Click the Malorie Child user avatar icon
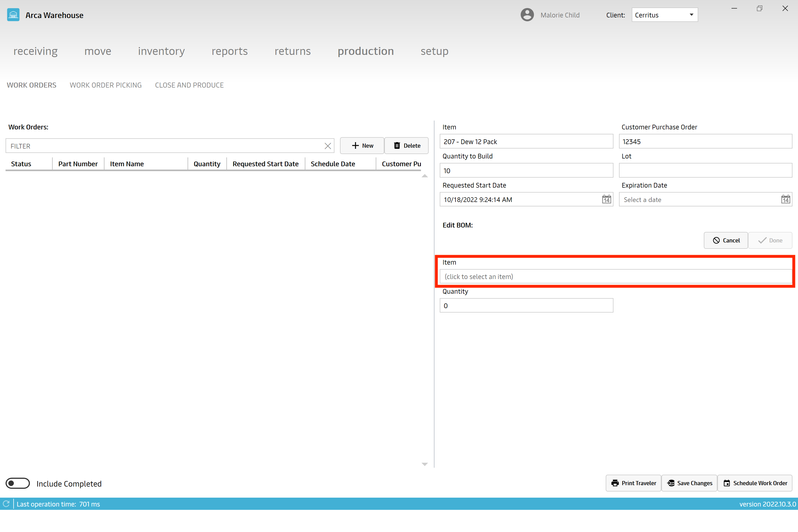 [x=527, y=15]
